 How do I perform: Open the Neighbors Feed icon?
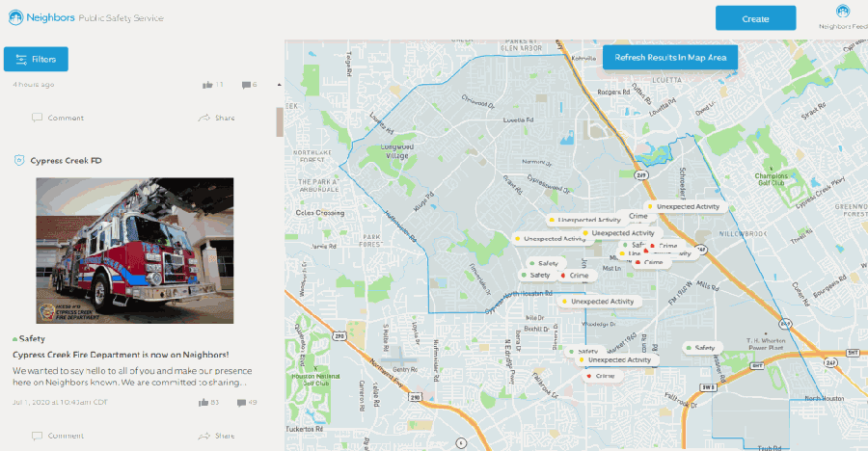pyautogui.click(x=843, y=11)
